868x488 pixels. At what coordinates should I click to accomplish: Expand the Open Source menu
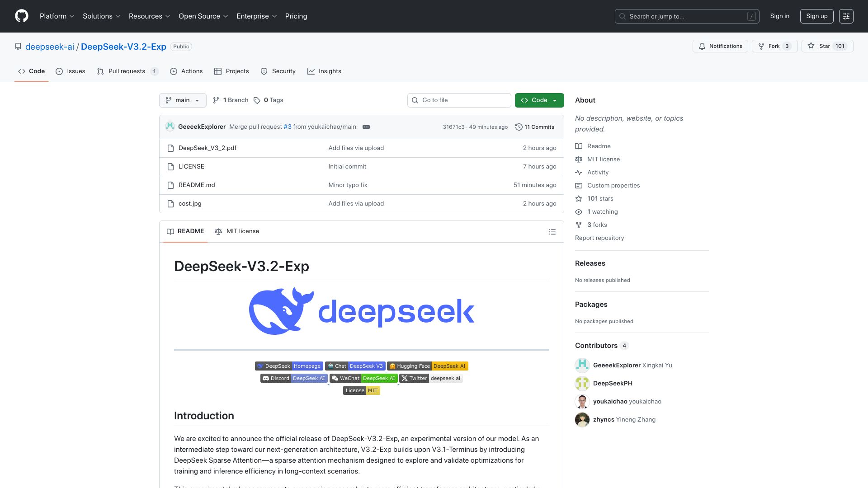click(203, 16)
